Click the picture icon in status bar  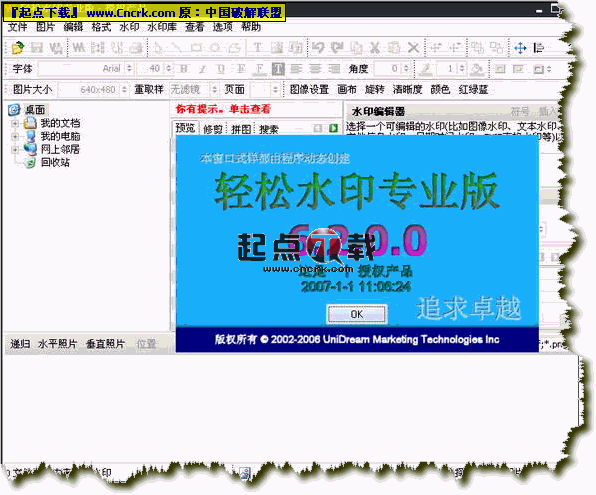click(x=245, y=473)
